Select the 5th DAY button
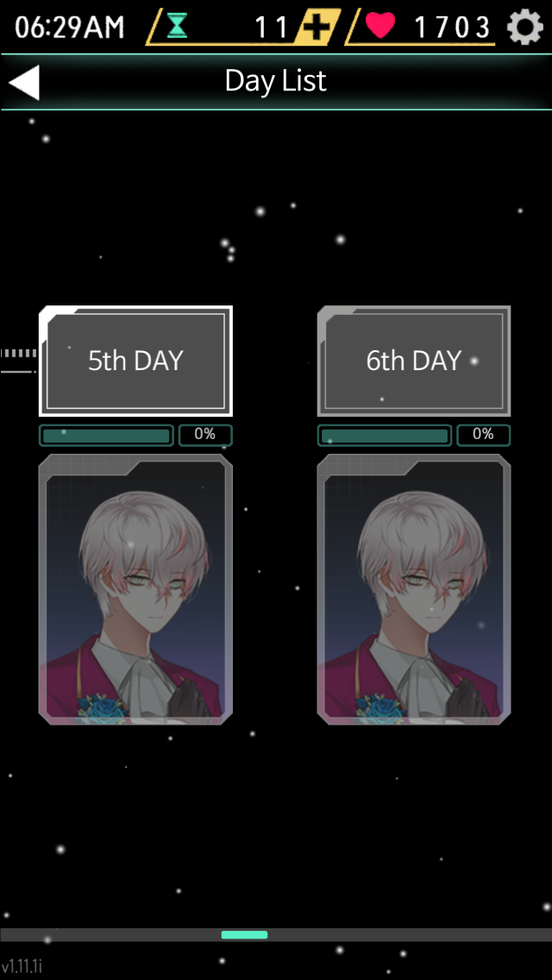 (135, 361)
